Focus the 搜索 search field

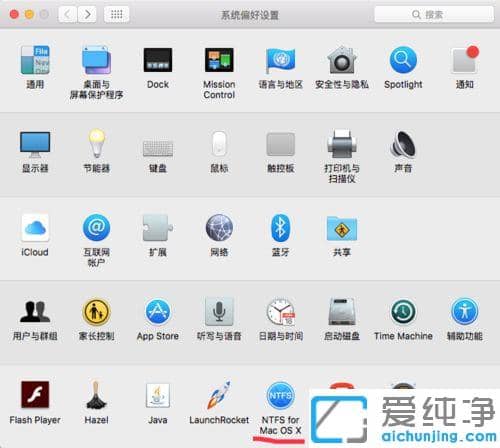pos(434,14)
